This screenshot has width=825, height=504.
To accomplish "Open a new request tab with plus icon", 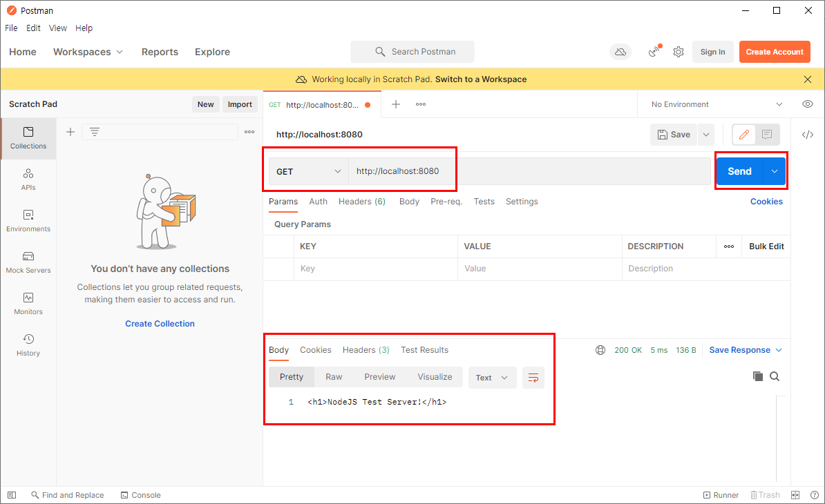I will [396, 104].
